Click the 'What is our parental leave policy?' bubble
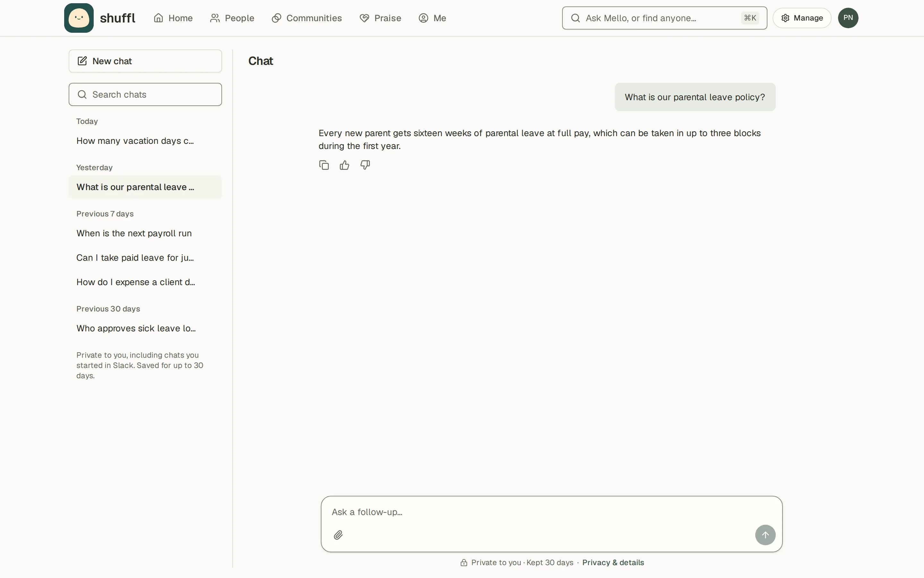This screenshot has height=578, width=924. [x=695, y=97]
